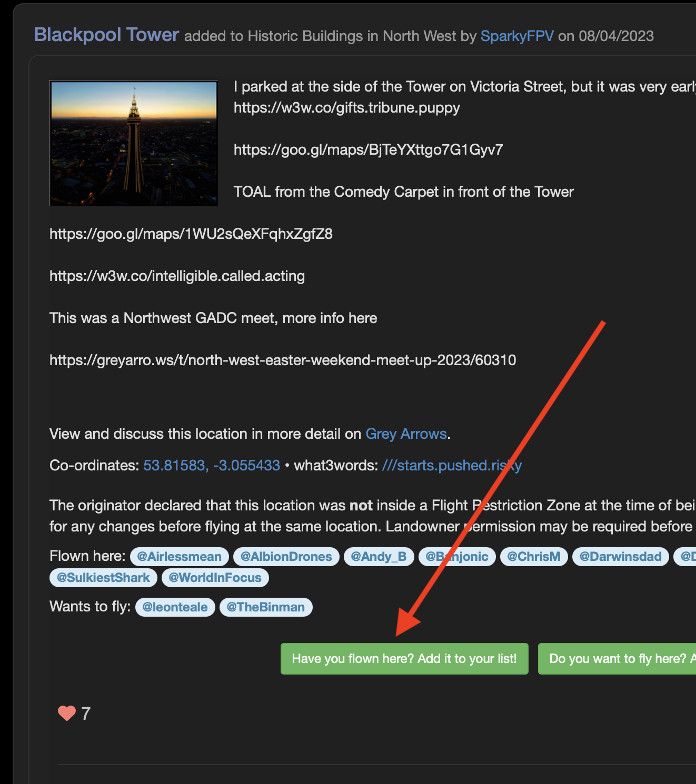Open the Blackpool Tower title link
This screenshot has width=696, height=784.
106,35
